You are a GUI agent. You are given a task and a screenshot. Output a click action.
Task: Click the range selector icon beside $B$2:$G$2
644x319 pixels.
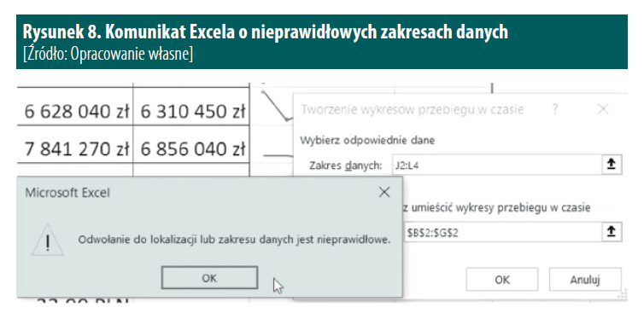pos(612,233)
